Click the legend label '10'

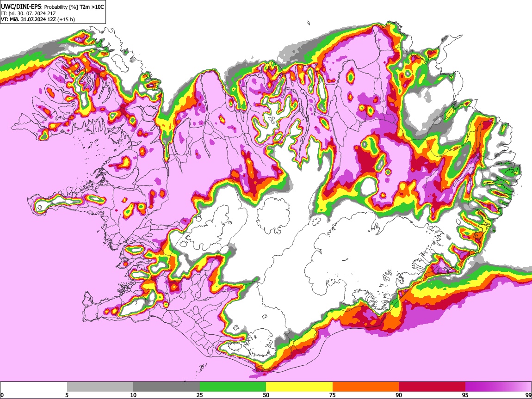133,395
